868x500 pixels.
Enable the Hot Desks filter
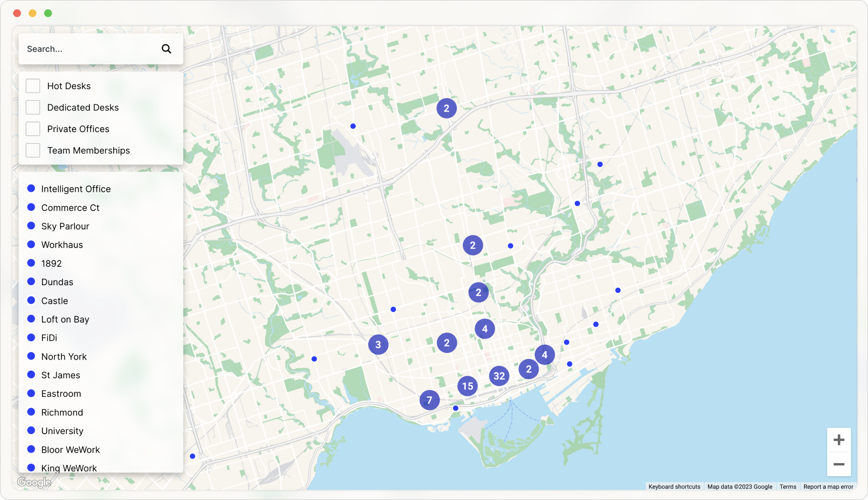point(33,85)
